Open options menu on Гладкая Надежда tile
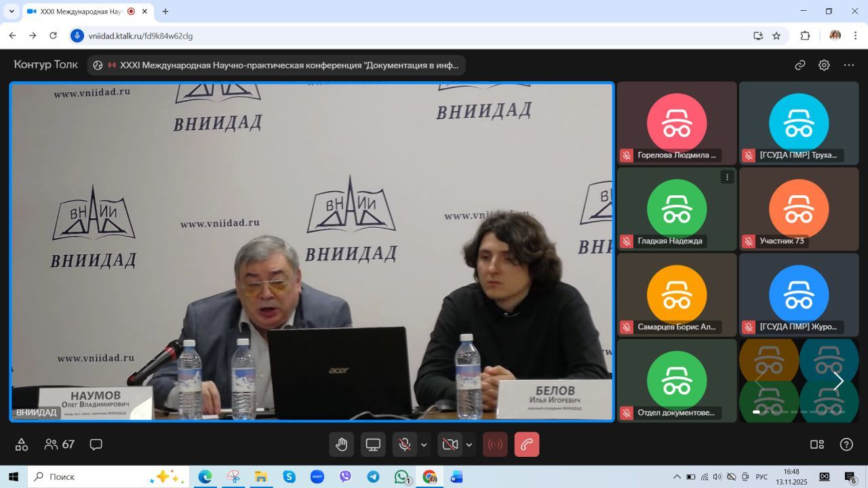 click(727, 177)
